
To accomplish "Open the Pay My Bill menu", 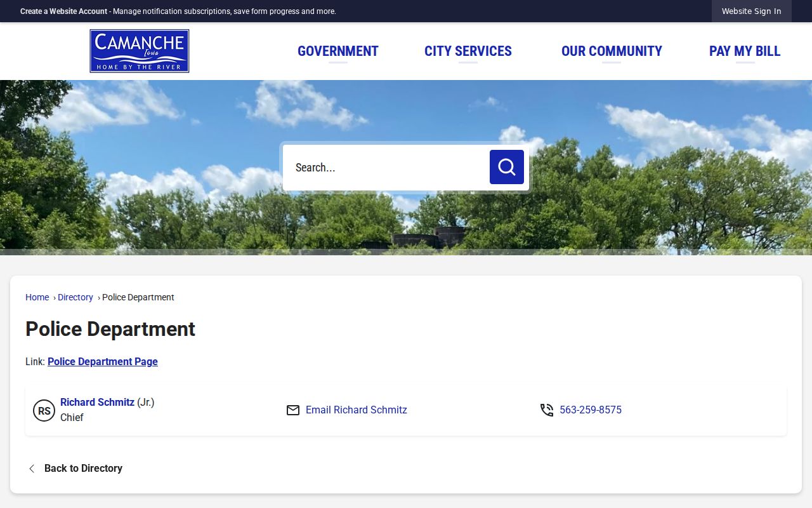I will (x=745, y=51).
